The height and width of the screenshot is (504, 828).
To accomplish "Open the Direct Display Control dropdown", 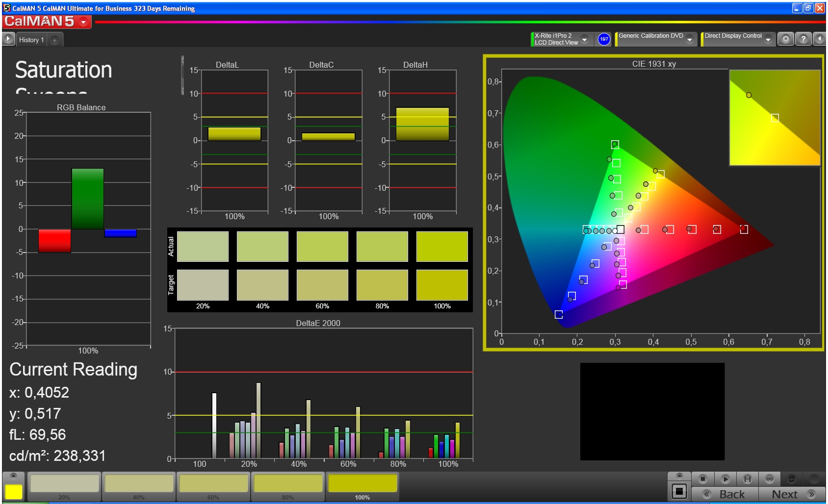I will (768, 39).
